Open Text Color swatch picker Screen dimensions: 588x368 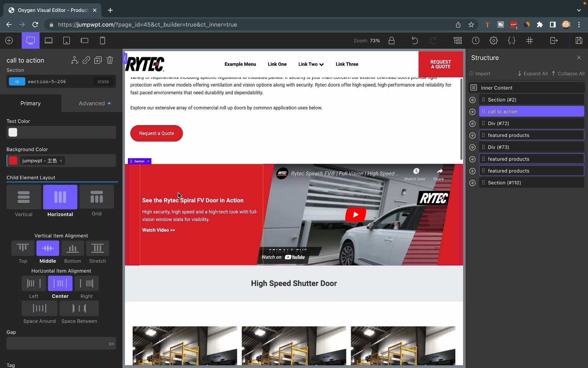click(x=13, y=132)
